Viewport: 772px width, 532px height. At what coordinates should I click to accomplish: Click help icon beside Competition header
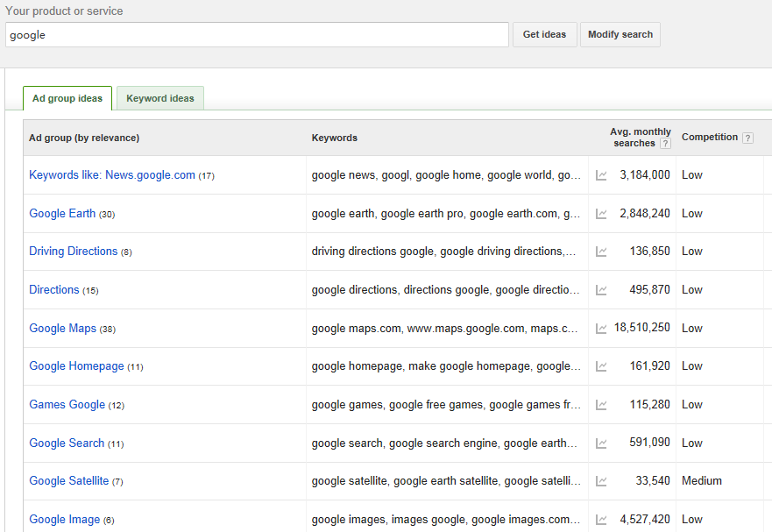tap(747, 138)
